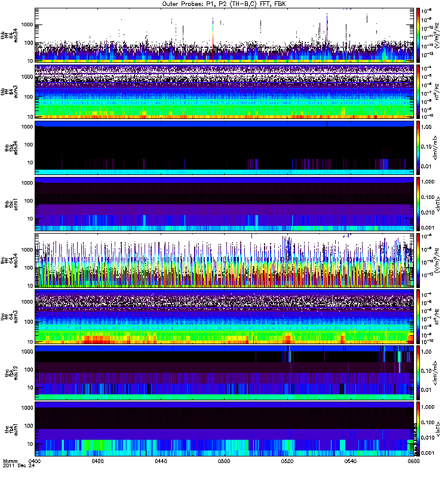This screenshot has height=478, width=448.
Task: Click the thb fbk edc34 color bar
Action: click(x=418, y=148)
